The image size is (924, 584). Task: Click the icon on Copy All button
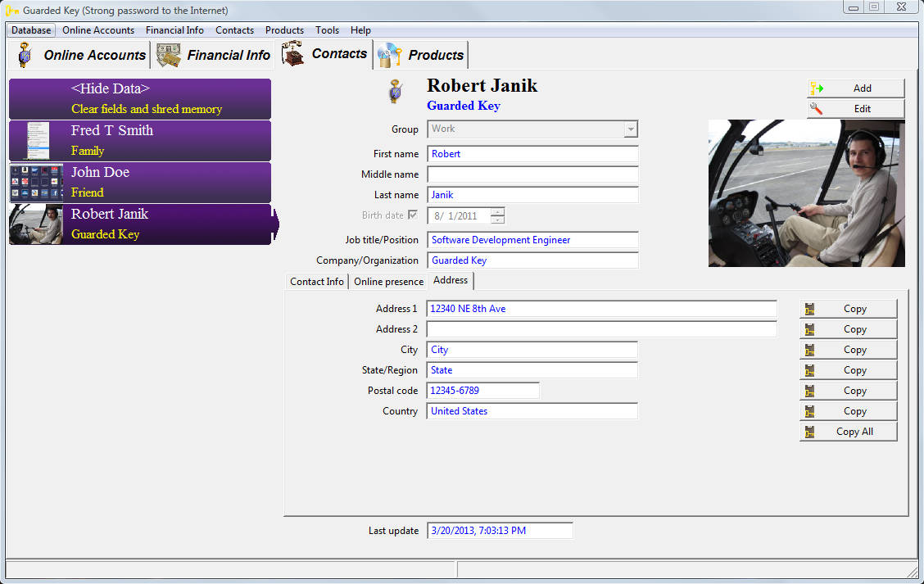click(809, 432)
